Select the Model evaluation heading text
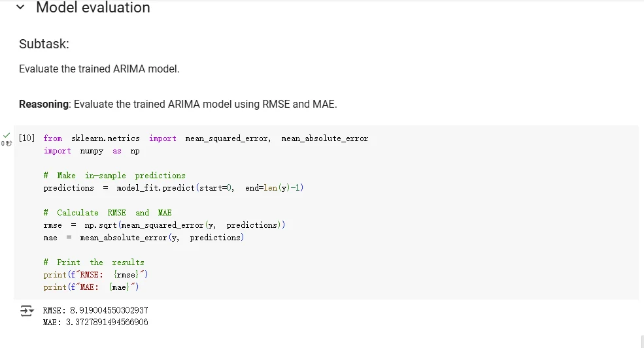 [93, 7]
